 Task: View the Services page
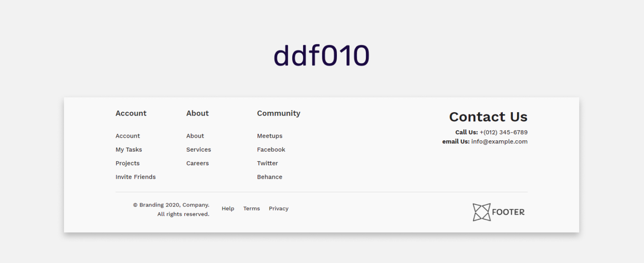198,149
